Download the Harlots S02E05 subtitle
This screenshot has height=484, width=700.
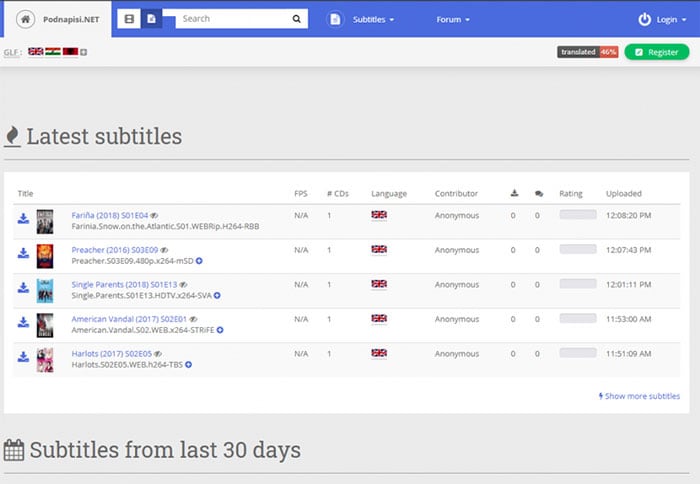[23, 357]
